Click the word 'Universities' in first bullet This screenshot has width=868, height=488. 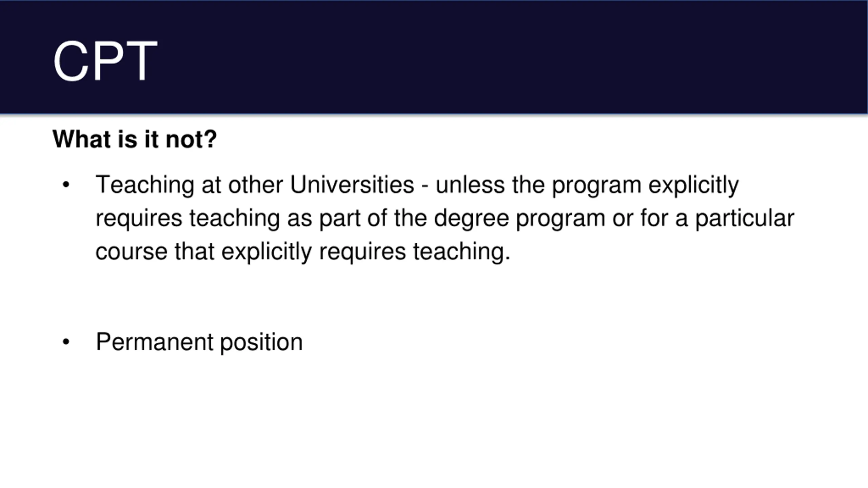coord(352,185)
